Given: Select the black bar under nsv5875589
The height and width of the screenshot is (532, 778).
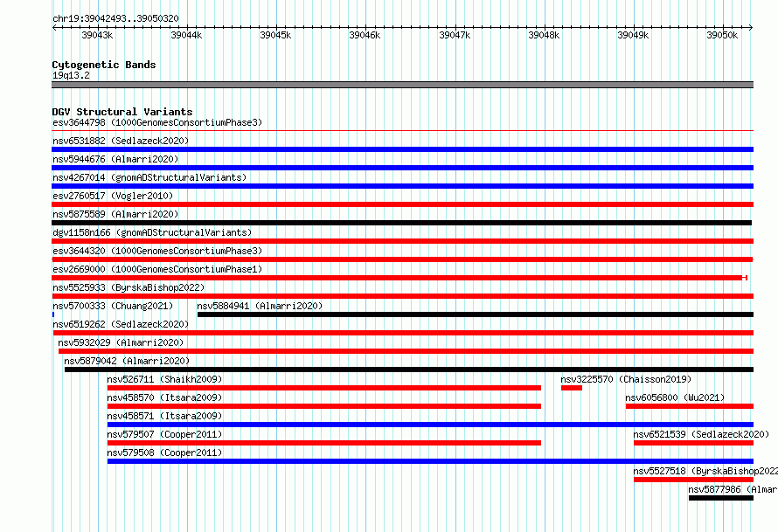Looking at the screenshot, I should [x=402, y=223].
